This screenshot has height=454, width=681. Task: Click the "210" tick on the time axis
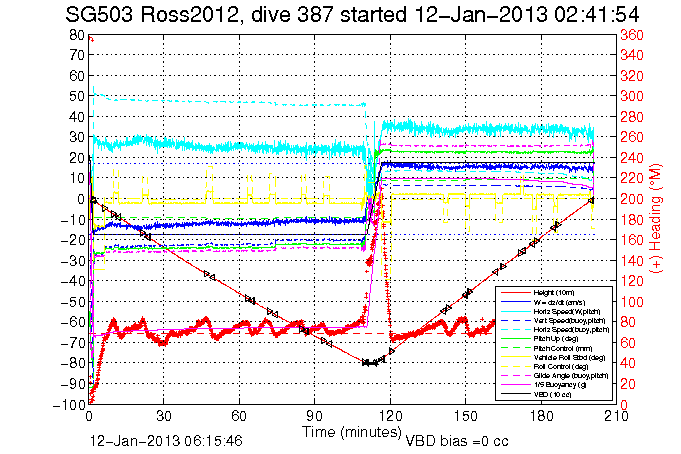(x=616, y=417)
